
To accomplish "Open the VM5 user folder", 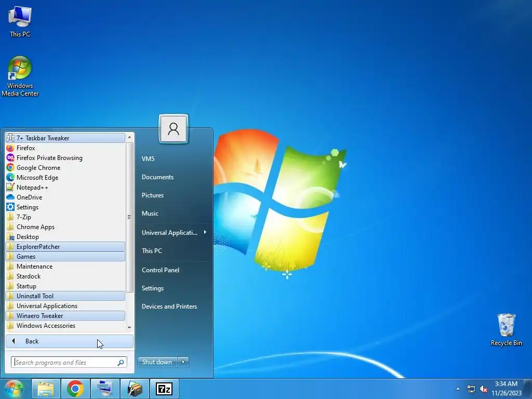I will coord(173,159).
